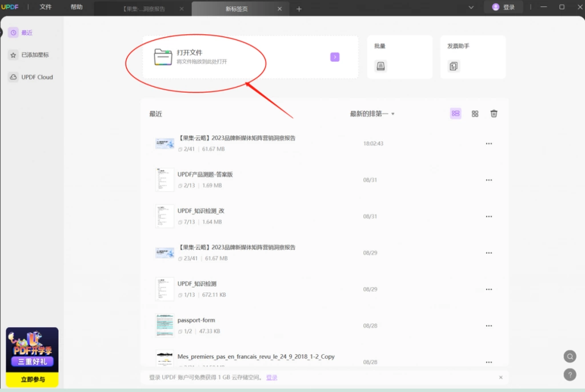Open the UPDF产品测题-答案版 file thumbnail
Screen dimensions: 585x392
click(x=165, y=179)
